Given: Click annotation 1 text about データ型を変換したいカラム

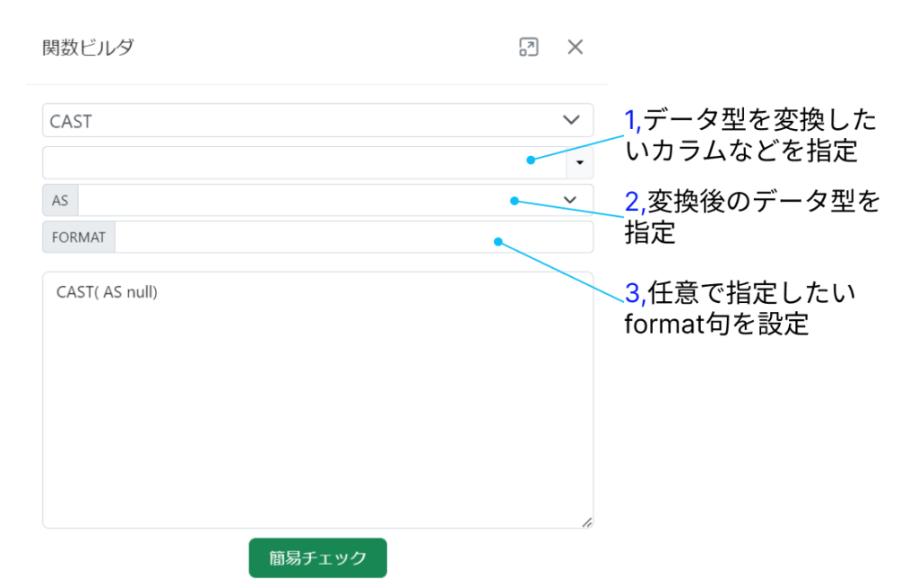Looking at the screenshot, I should (x=749, y=135).
